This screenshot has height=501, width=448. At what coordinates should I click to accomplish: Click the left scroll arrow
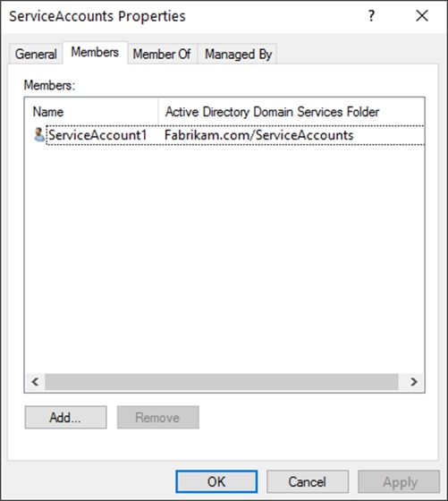pos(35,382)
